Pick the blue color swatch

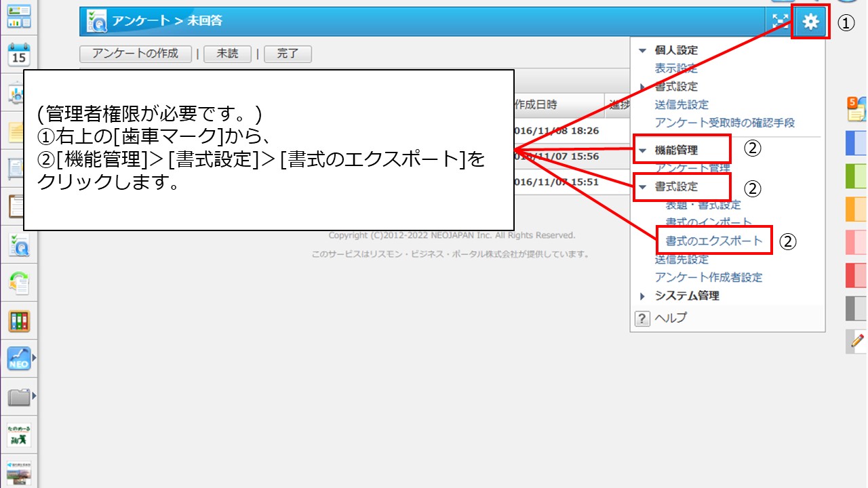click(x=856, y=143)
